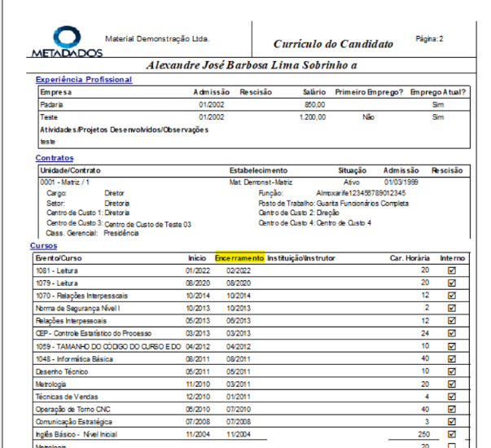The image size is (491, 448).
Task: Toggle Interno checkbox for Comunicação Estratégica
Action: coord(452,422)
